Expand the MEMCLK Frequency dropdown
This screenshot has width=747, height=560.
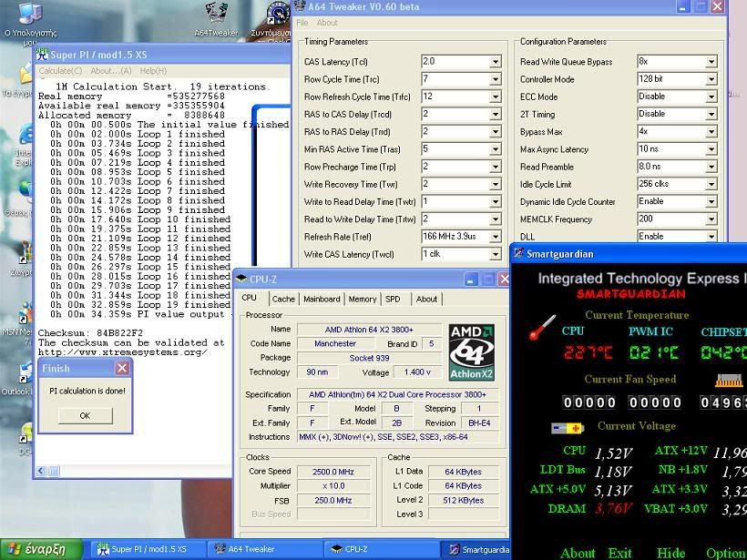click(x=711, y=219)
